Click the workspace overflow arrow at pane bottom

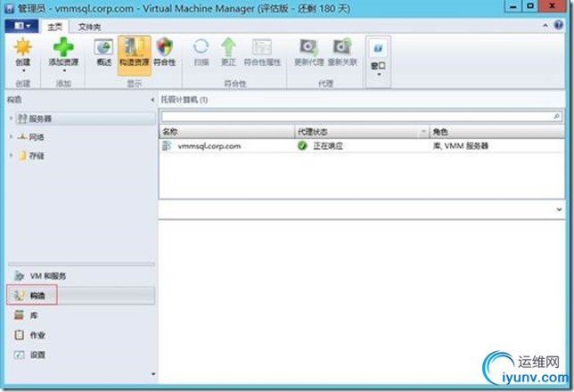pyautogui.click(x=153, y=374)
